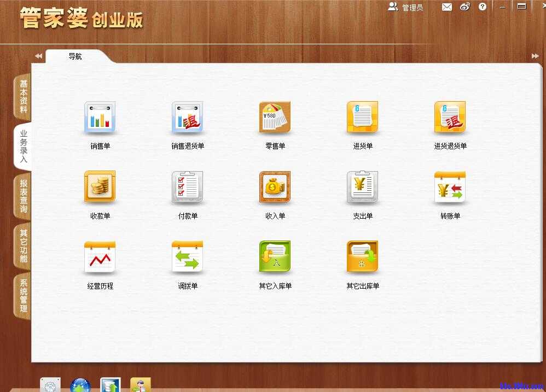Click the 付款单 payment checklist icon
This screenshot has width=546, height=392.
(187, 187)
